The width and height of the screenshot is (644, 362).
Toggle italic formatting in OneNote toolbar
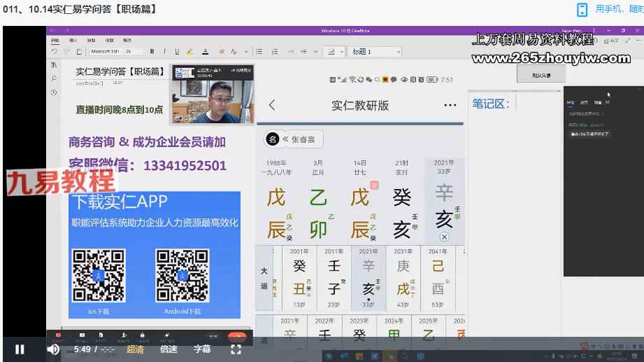coord(164,51)
